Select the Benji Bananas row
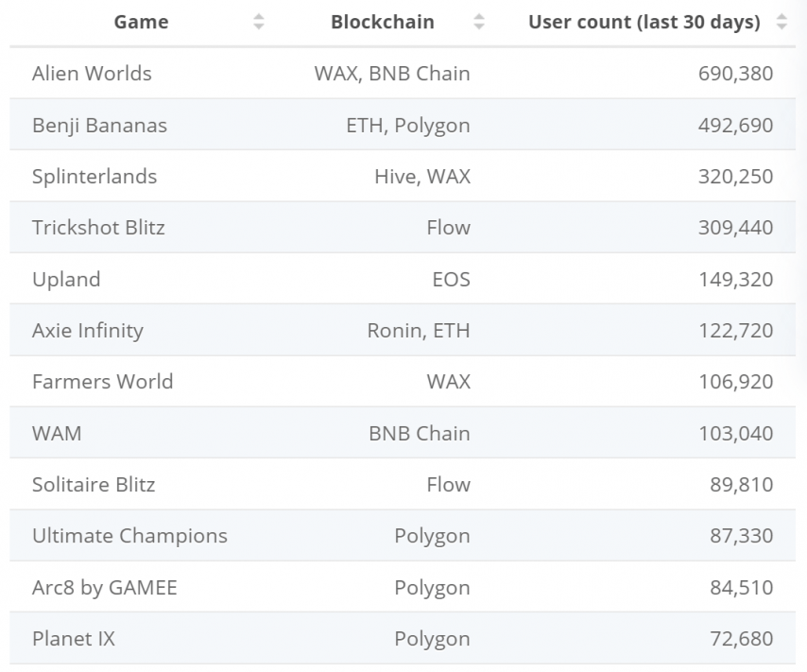Viewport: 807px width, 672px height. [99, 126]
